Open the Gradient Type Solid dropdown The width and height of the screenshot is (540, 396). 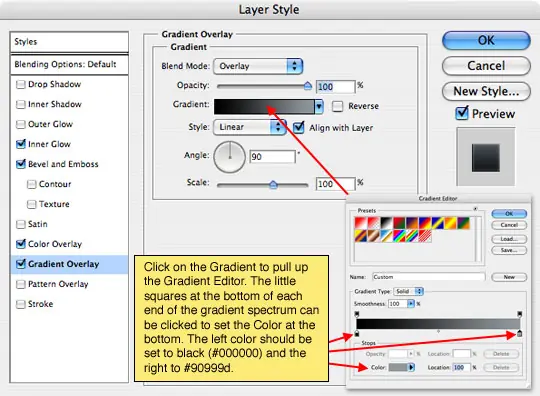pyautogui.click(x=409, y=291)
